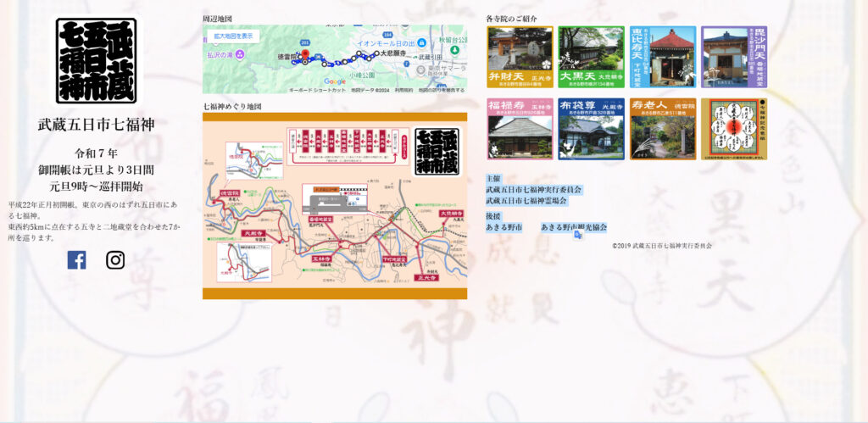Image resolution: width=868 pixels, height=423 pixels.
Task: Click the 周辺地図 section heading
Action: coord(217,19)
